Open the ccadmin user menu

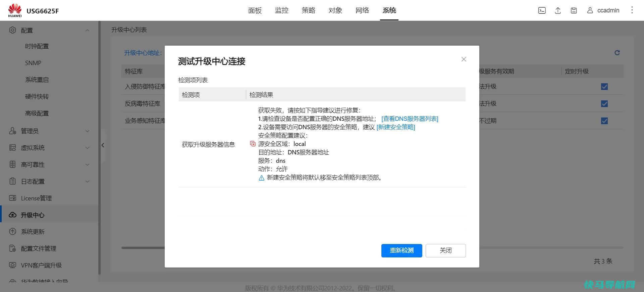(603, 10)
